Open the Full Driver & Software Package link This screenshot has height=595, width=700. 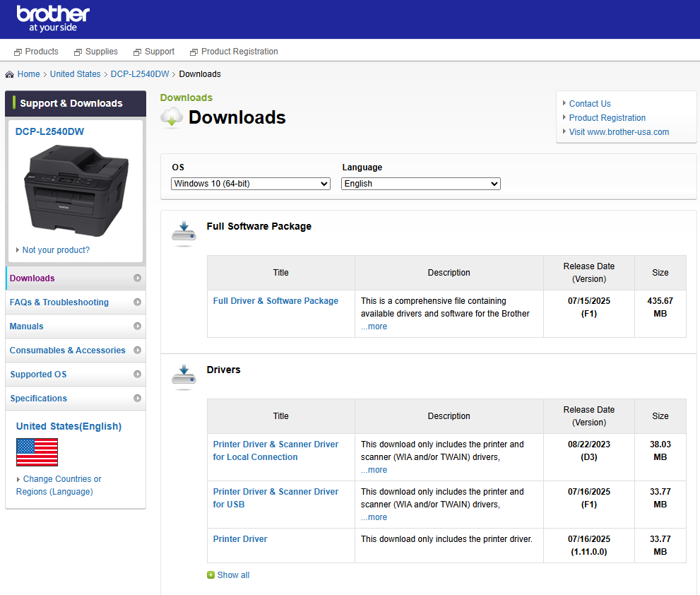(275, 300)
